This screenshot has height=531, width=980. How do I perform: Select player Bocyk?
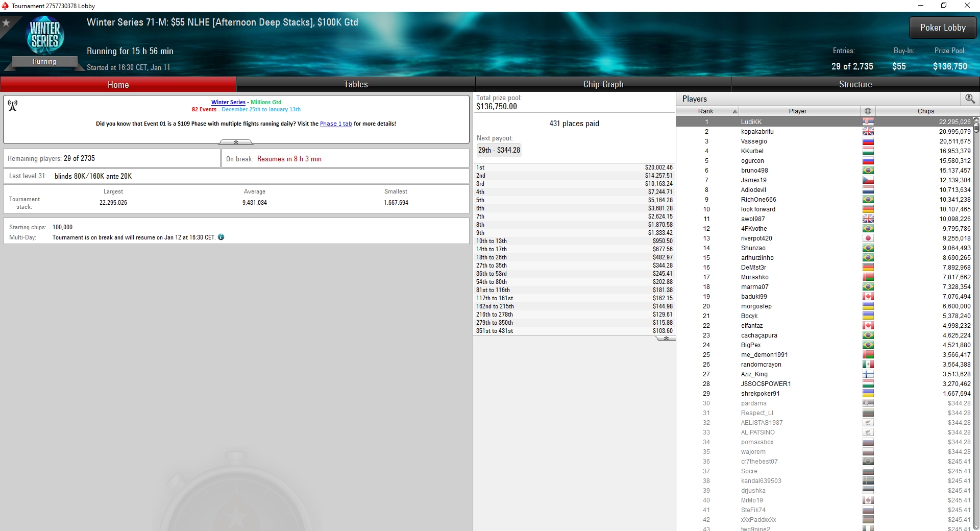(824, 316)
